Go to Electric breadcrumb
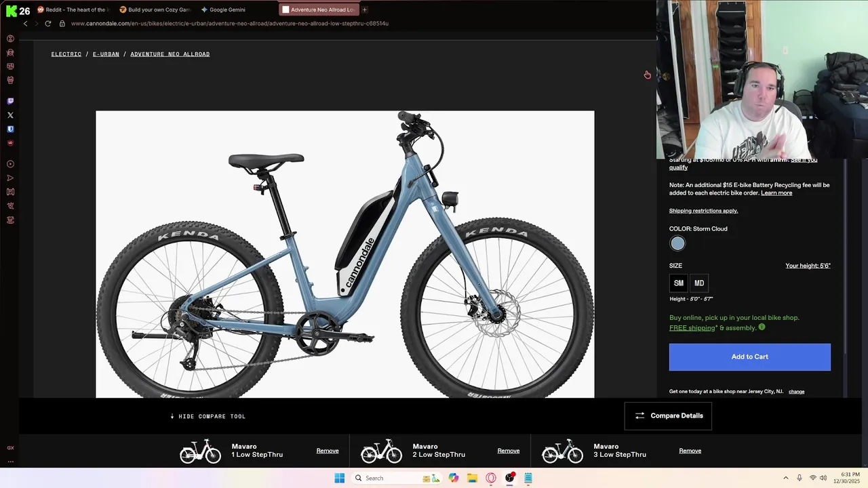 [x=66, y=54]
